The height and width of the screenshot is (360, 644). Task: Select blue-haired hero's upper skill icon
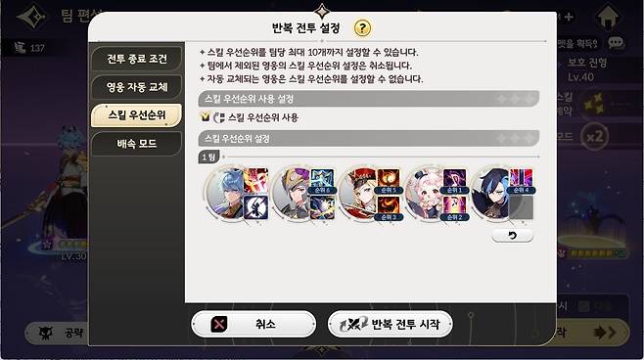[255, 180]
